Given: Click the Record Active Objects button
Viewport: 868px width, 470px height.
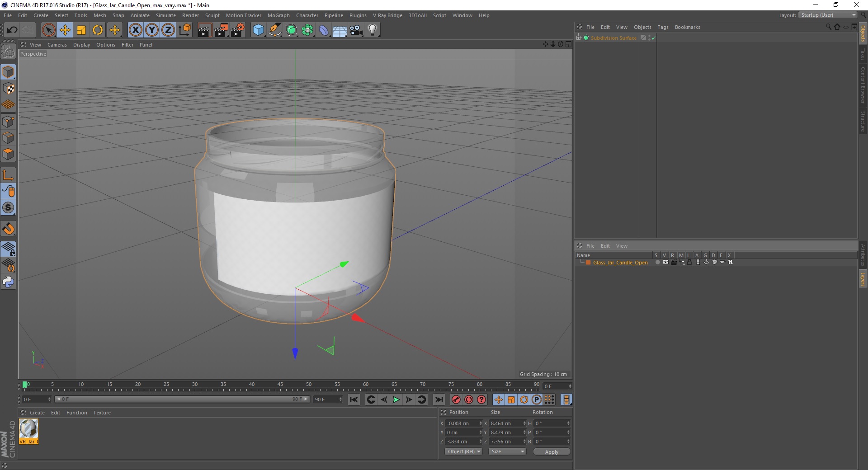Looking at the screenshot, I should [456, 399].
